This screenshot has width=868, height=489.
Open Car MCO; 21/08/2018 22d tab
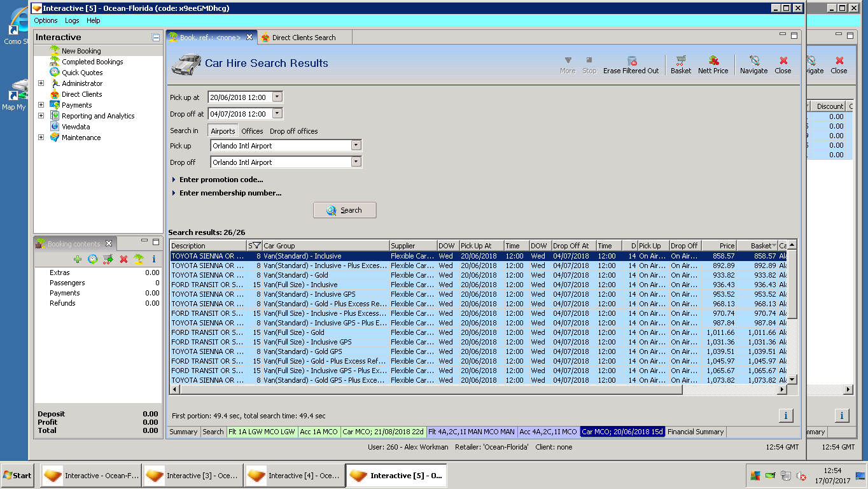pyautogui.click(x=384, y=432)
